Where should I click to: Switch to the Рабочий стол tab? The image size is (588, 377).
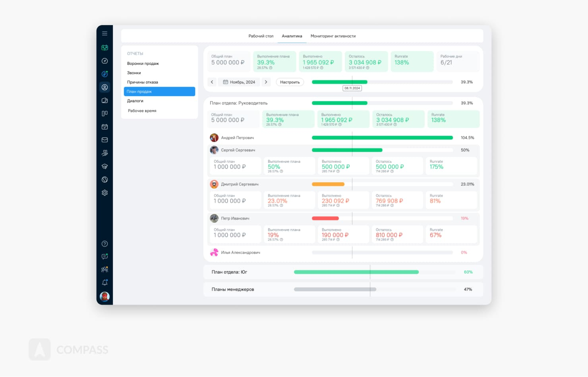pos(261,36)
